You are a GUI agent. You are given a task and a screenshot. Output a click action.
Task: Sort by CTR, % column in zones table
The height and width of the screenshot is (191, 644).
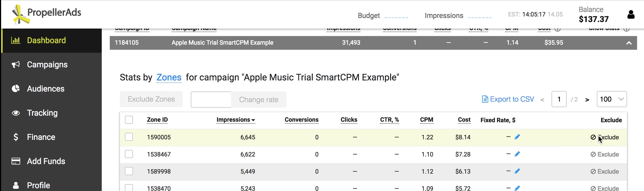click(x=389, y=120)
